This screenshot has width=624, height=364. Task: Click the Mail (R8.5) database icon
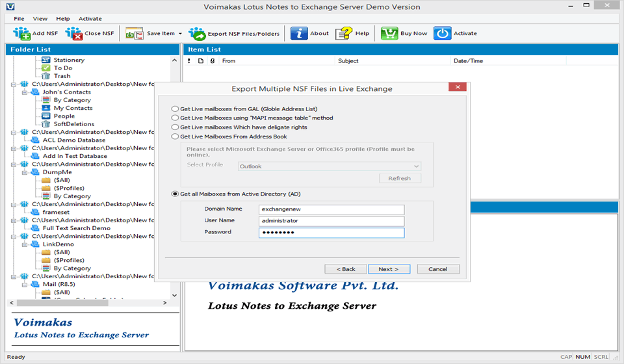tap(35, 284)
